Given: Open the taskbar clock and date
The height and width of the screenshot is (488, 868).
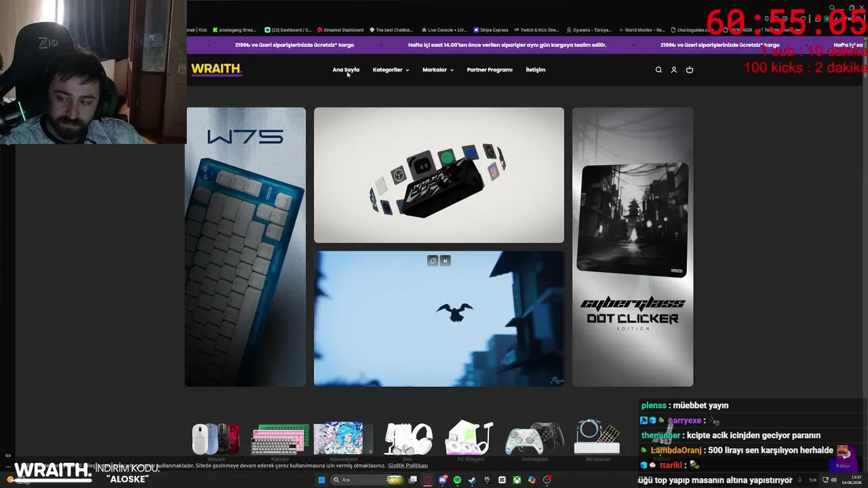Looking at the screenshot, I should point(852,480).
